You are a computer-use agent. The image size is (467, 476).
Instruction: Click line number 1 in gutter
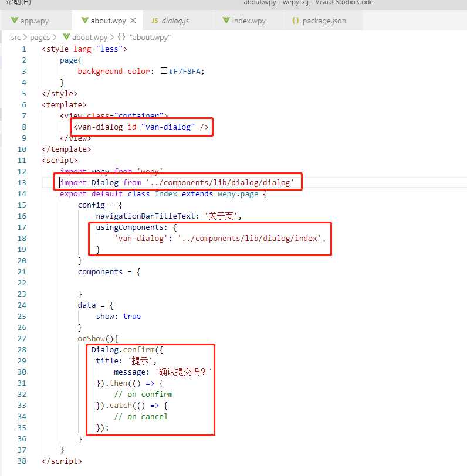23,49
